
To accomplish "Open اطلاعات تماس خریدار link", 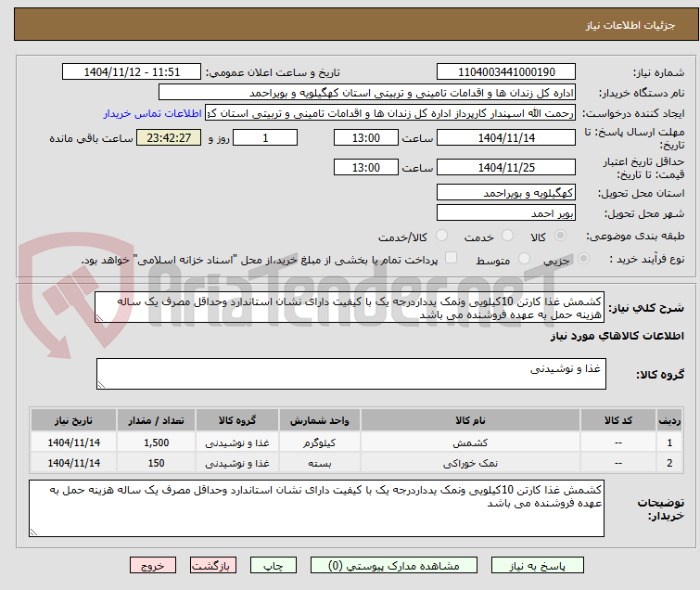I will (x=153, y=113).
